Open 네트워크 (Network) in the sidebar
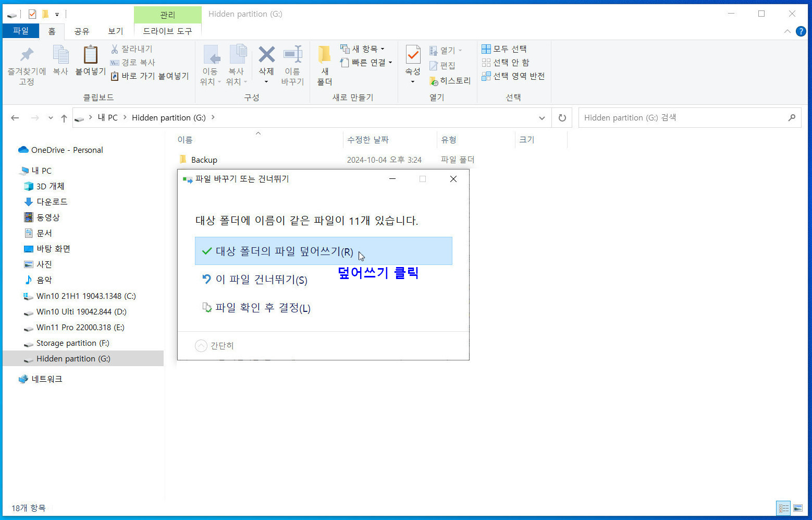 [46, 379]
